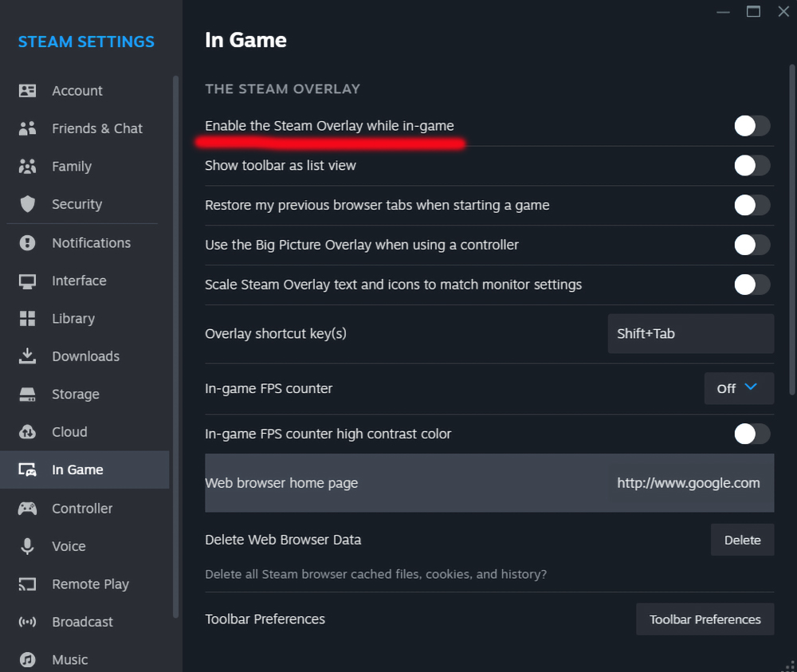Go to Remote Play settings
The width and height of the screenshot is (797, 672).
[x=90, y=584]
